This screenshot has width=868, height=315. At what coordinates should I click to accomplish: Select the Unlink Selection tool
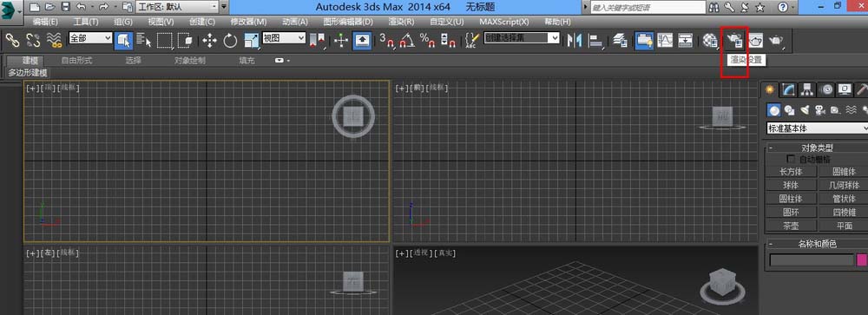[x=33, y=40]
